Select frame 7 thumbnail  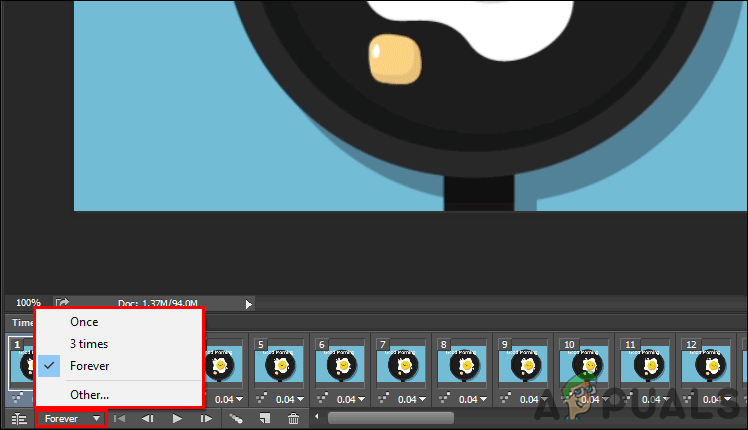coord(401,365)
